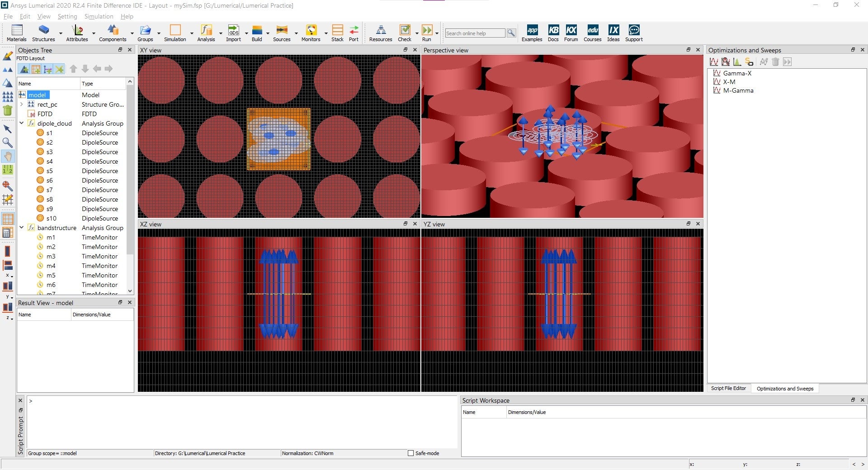The image size is (868, 470).
Task: Open the KX Forum icon
Action: tap(571, 30)
